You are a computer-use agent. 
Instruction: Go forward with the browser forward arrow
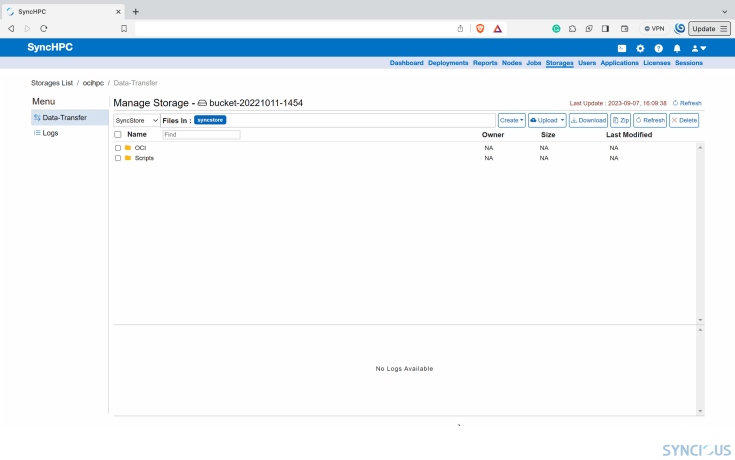tap(27, 29)
